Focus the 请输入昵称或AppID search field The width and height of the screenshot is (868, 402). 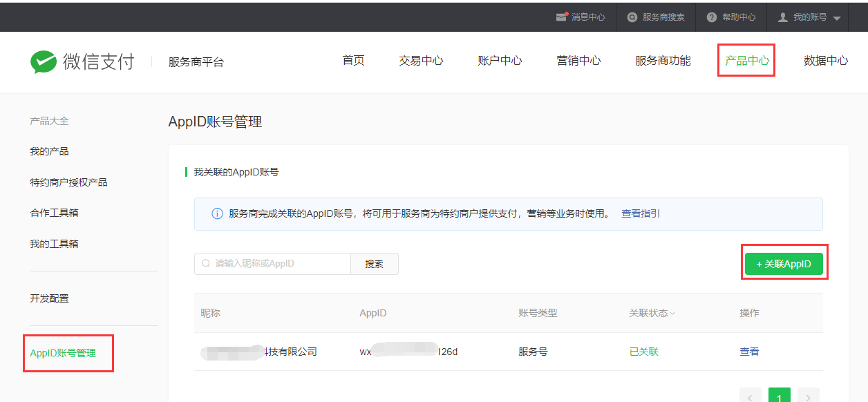[272, 264]
